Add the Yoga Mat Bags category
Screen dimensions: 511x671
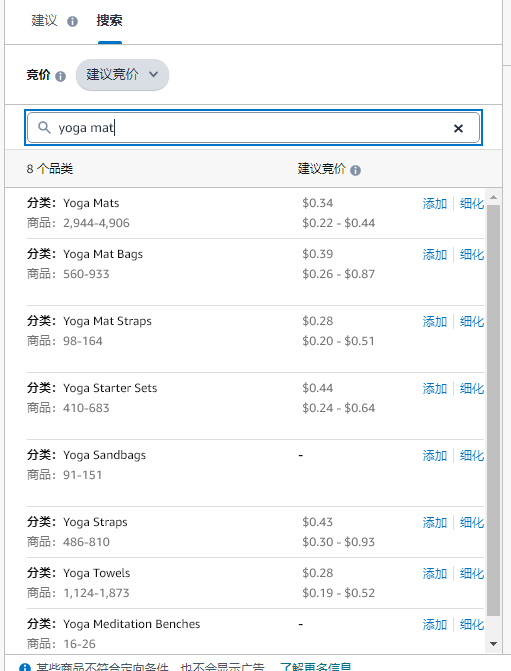point(435,254)
